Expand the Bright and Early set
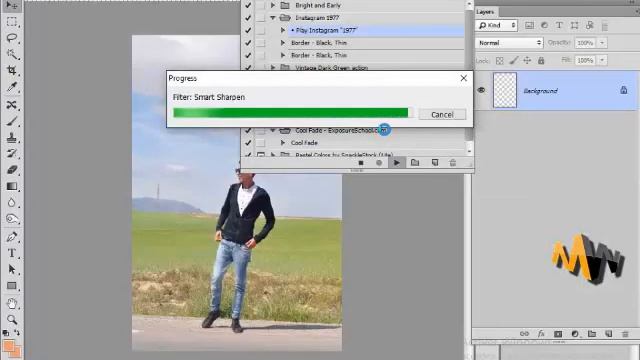The width and height of the screenshot is (640, 360). [x=273, y=5]
